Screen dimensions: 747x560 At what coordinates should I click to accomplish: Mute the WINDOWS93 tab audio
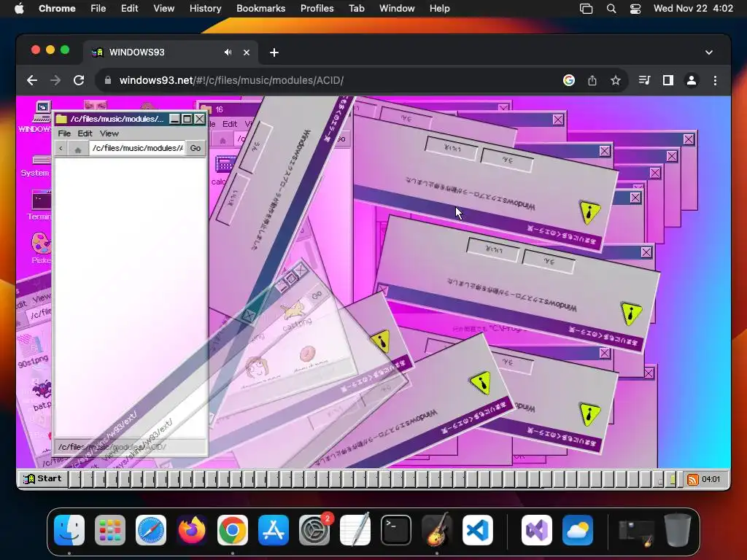(x=228, y=52)
